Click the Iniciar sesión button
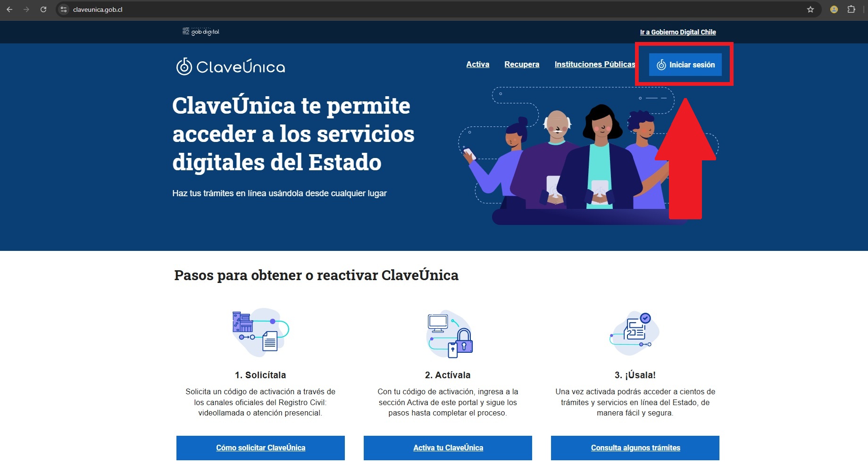The height and width of the screenshot is (465, 868). coord(685,65)
